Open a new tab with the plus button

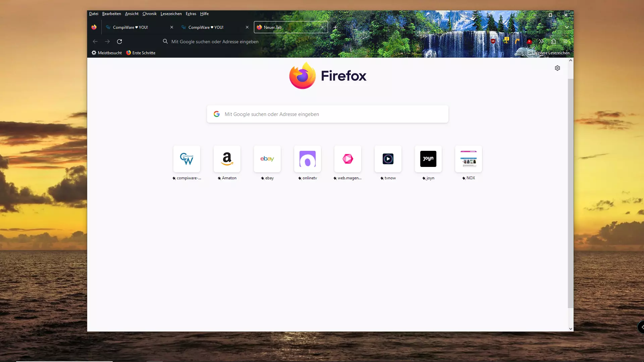(335, 27)
